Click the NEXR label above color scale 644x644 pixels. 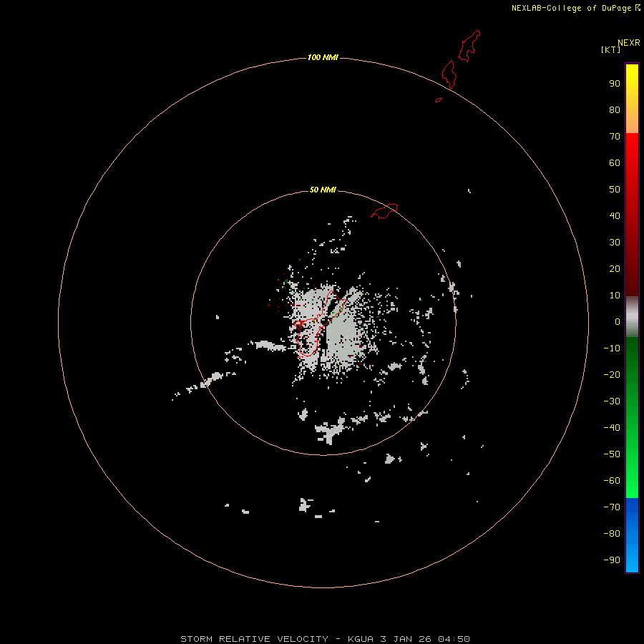click(x=628, y=43)
